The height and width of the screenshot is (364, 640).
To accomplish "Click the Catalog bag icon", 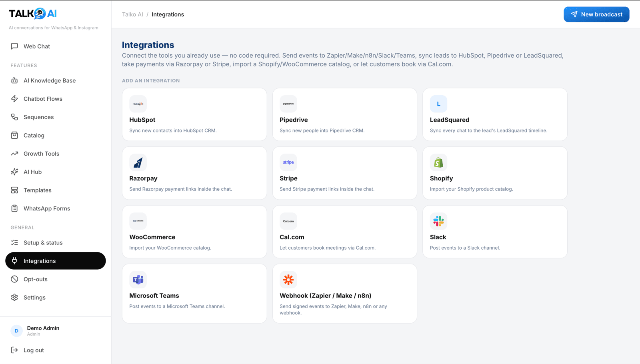I will (14, 135).
